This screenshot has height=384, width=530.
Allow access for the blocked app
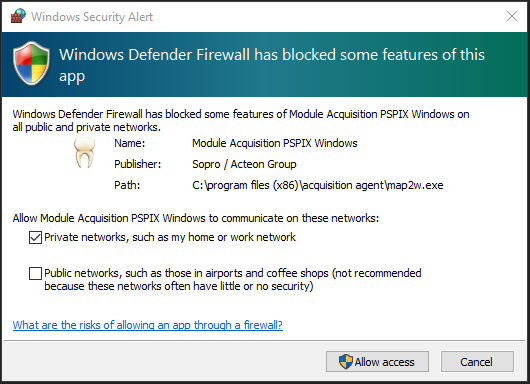click(x=377, y=362)
